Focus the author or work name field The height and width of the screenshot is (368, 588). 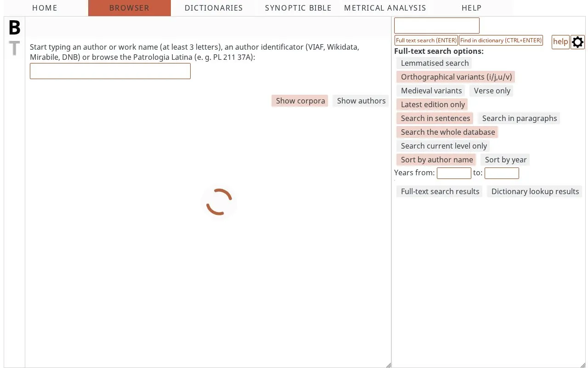point(110,71)
